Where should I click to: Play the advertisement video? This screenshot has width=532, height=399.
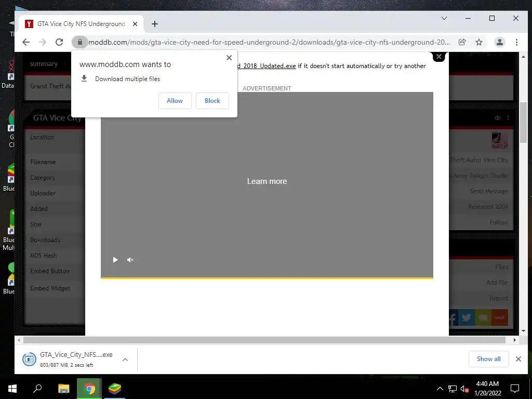pos(115,260)
